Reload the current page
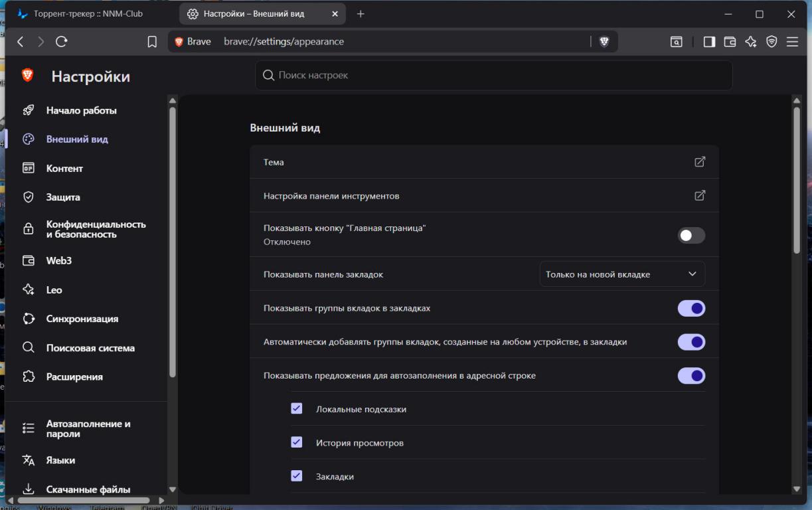The height and width of the screenshot is (510, 812). 62,42
